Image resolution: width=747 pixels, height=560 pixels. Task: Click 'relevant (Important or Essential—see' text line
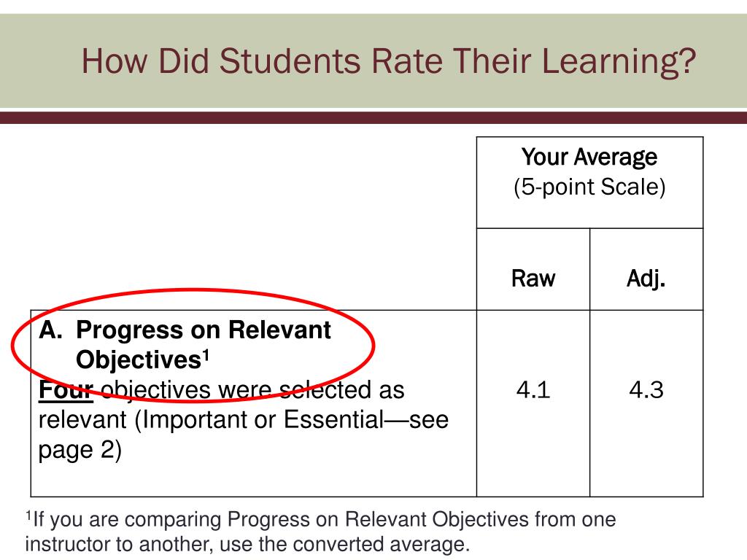pyautogui.click(x=244, y=420)
